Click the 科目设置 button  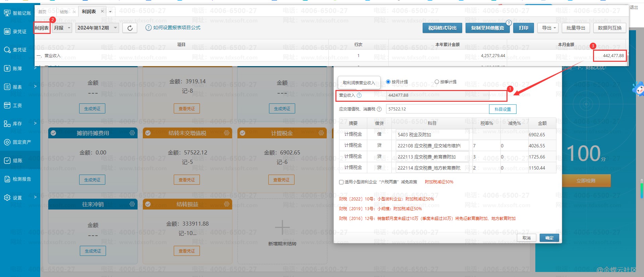(502, 109)
